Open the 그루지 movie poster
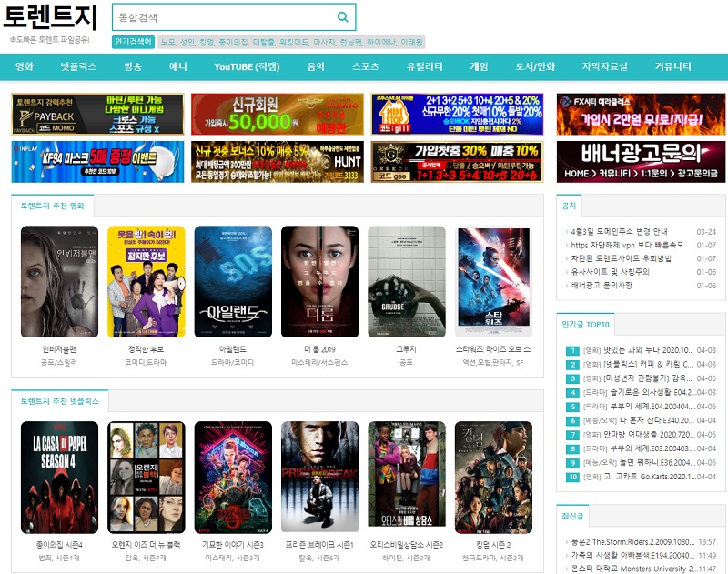 pyautogui.click(x=407, y=281)
